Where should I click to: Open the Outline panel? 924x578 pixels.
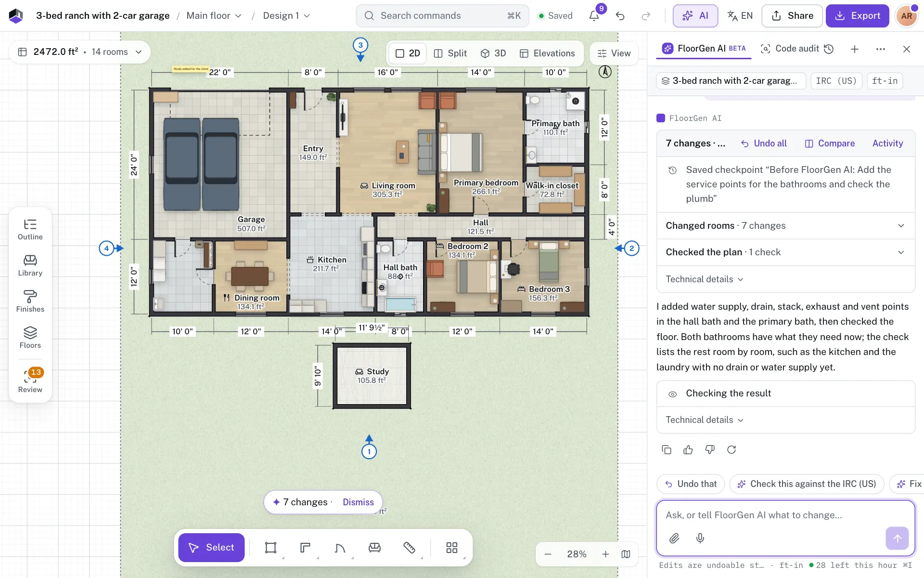pos(30,230)
